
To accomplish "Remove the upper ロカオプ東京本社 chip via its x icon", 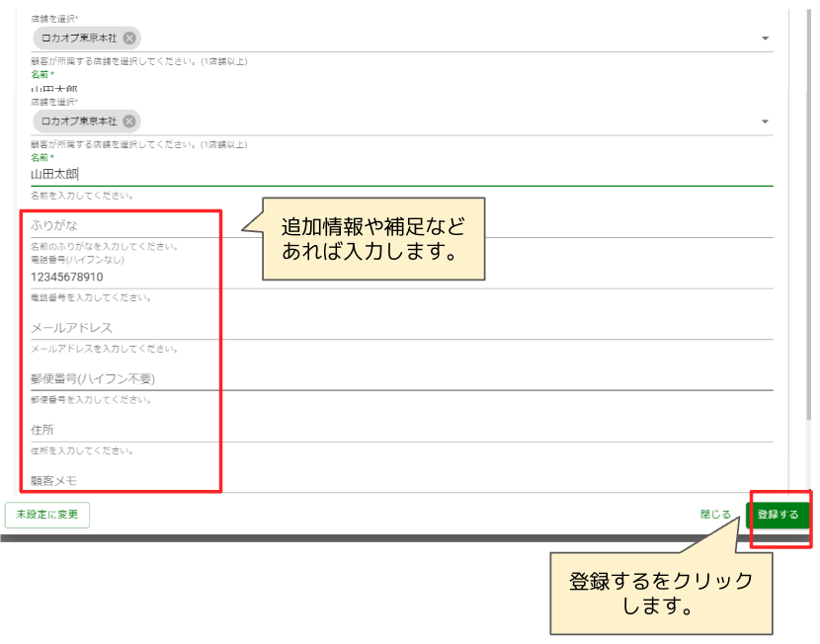I will [x=129, y=39].
